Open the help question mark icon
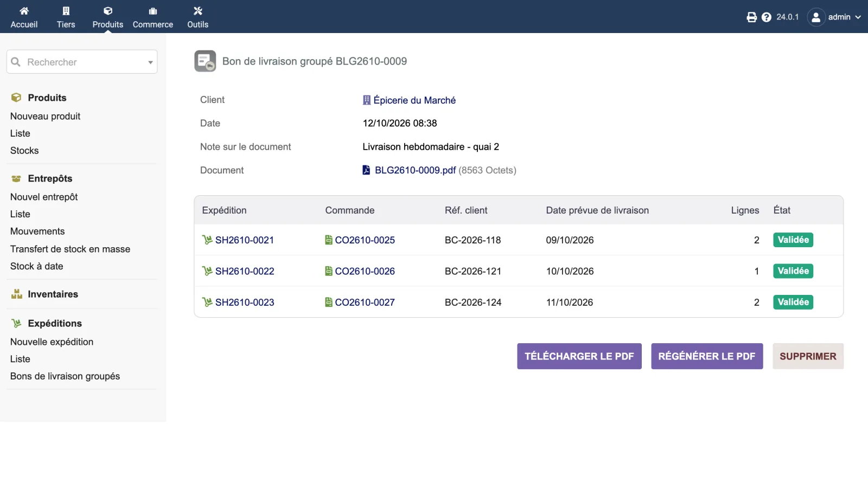The height and width of the screenshot is (483, 868). 767,17
